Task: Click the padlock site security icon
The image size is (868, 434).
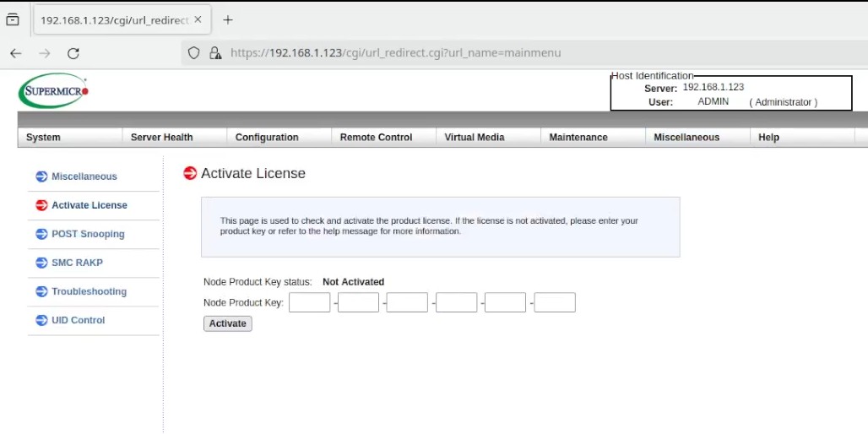Action: click(x=215, y=53)
